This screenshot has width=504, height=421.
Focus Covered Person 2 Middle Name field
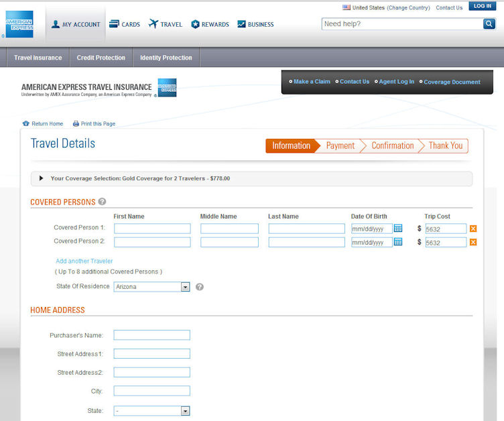pyautogui.click(x=229, y=242)
